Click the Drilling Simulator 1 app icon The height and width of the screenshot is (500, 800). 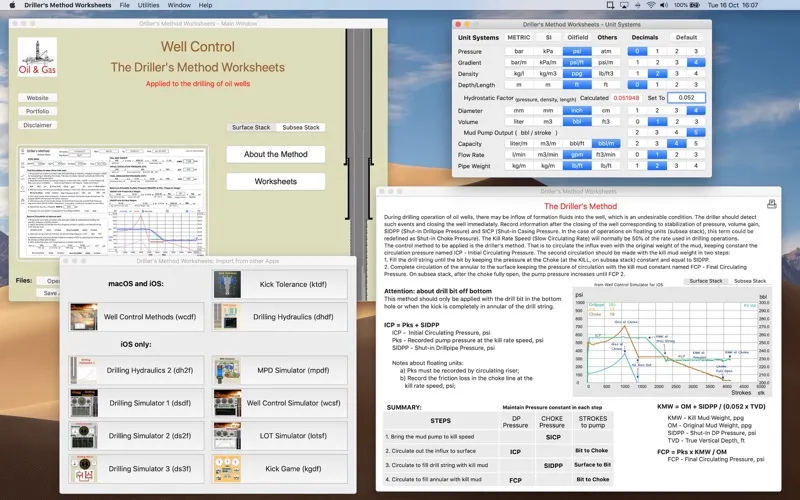point(84,403)
